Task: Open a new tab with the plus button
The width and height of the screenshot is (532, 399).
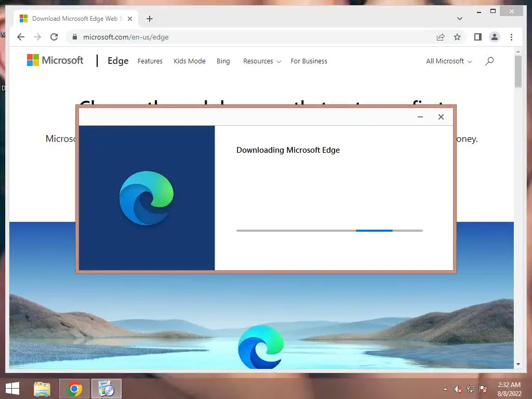Action: (149, 19)
